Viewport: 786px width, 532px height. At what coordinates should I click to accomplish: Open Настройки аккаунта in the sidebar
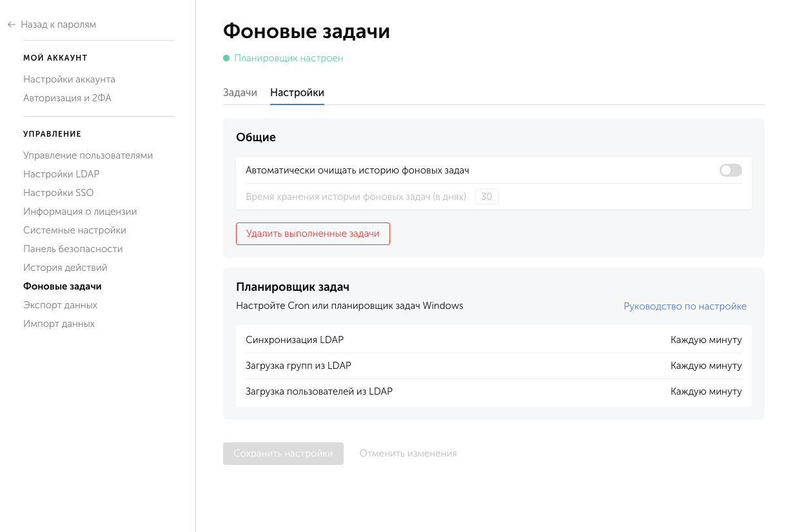[69, 79]
